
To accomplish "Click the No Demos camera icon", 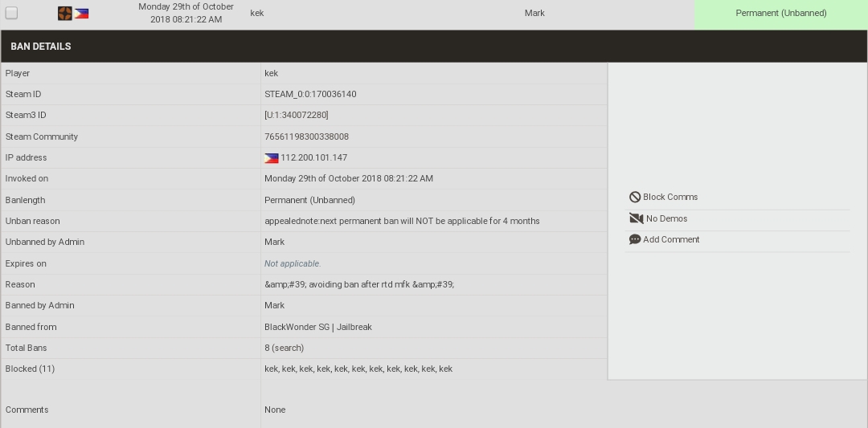I will pyautogui.click(x=636, y=218).
